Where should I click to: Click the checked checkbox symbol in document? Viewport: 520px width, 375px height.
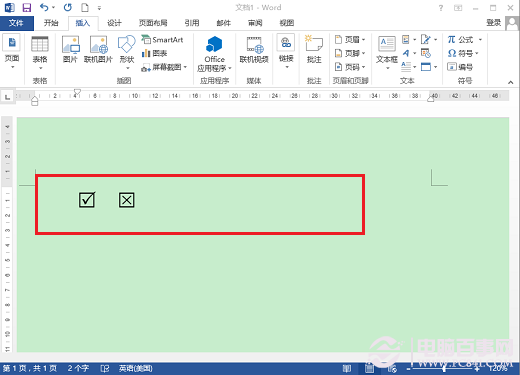click(x=87, y=200)
